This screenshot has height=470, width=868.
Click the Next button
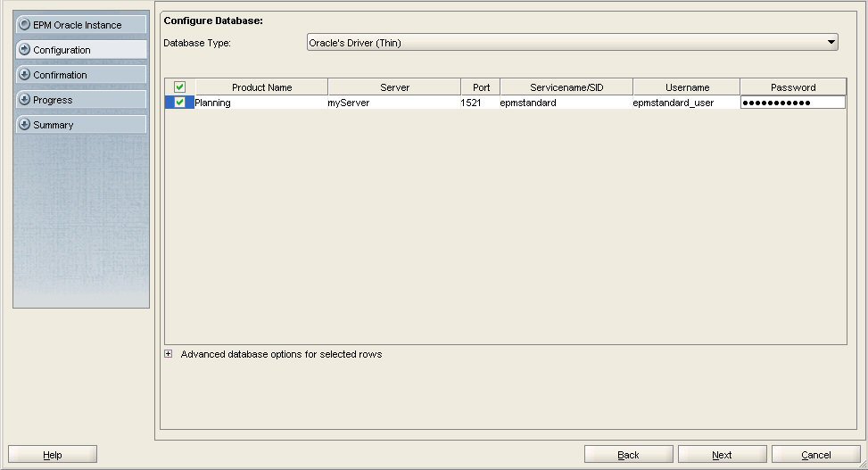[722, 455]
